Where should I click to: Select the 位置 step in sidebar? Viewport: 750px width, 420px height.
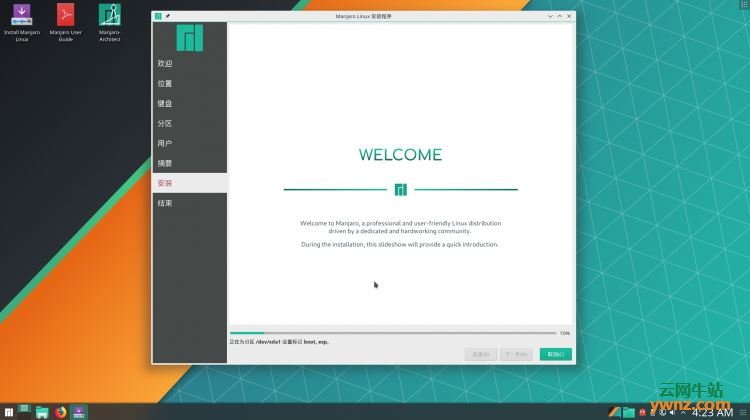pos(190,83)
